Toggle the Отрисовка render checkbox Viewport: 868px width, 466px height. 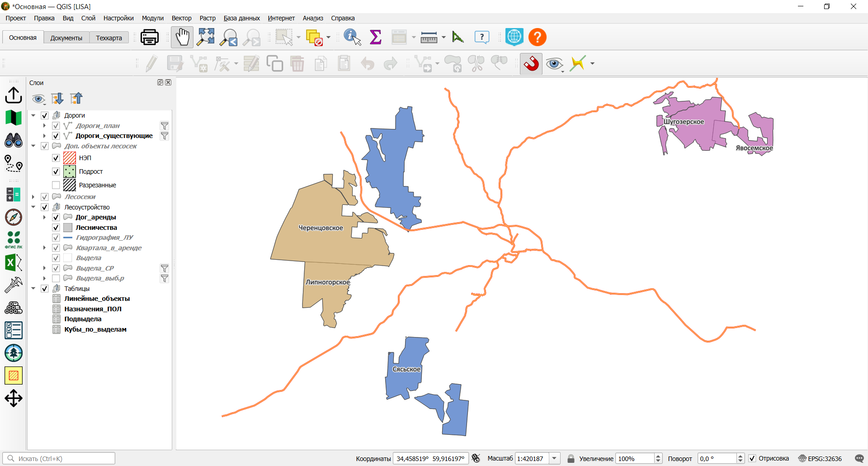[752, 458]
